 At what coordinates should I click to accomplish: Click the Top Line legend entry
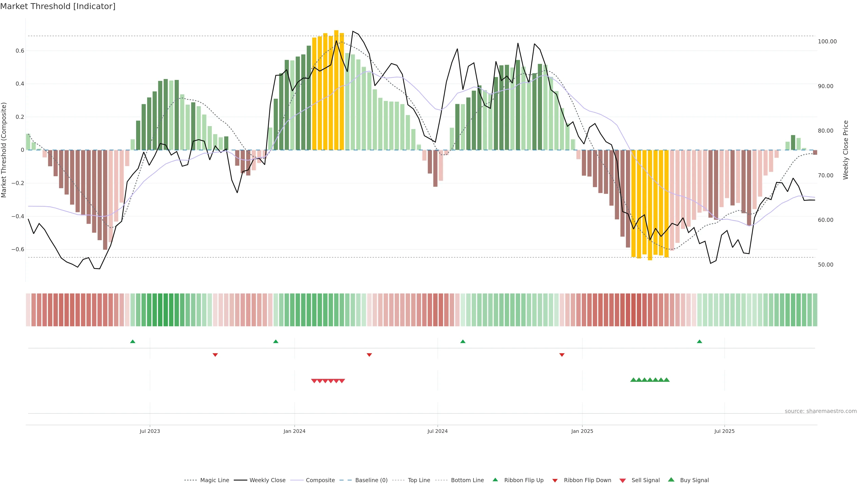pos(419,480)
